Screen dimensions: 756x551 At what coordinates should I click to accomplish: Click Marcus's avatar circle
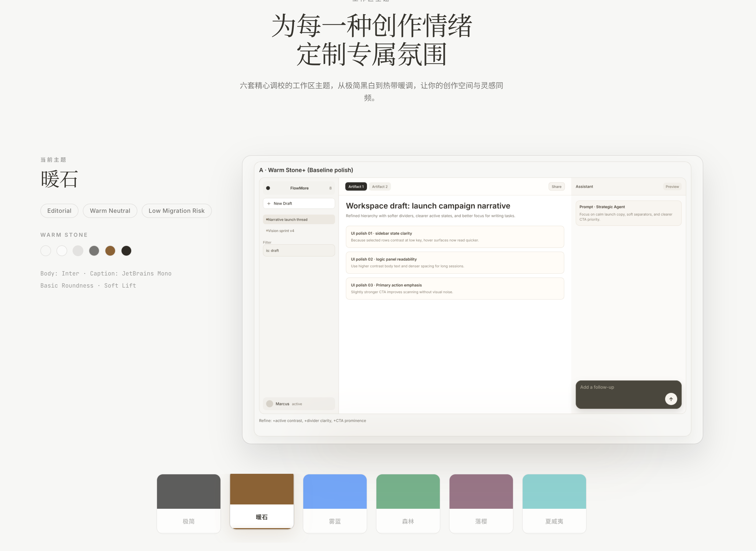[x=270, y=404]
